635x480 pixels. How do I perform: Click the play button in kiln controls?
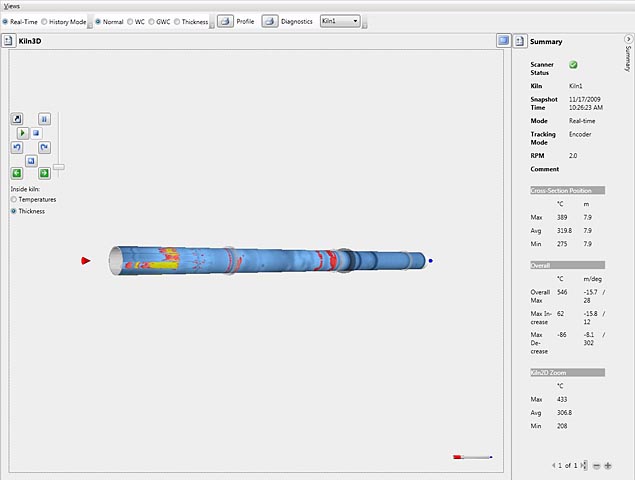tap(22, 132)
